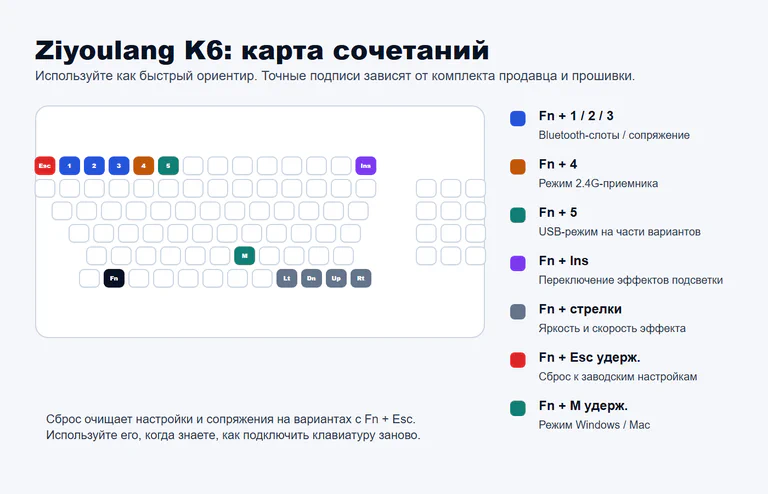Click legend title 'Fn + 5'
The width and height of the screenshot is (768, 494).
click(x=558, y=212)
